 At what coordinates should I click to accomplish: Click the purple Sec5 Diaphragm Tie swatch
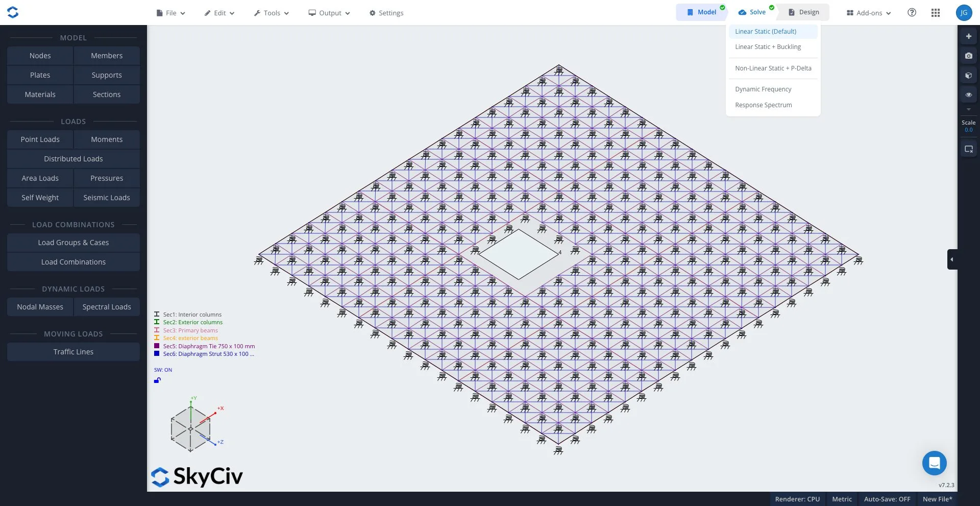(x=157, y=346)
